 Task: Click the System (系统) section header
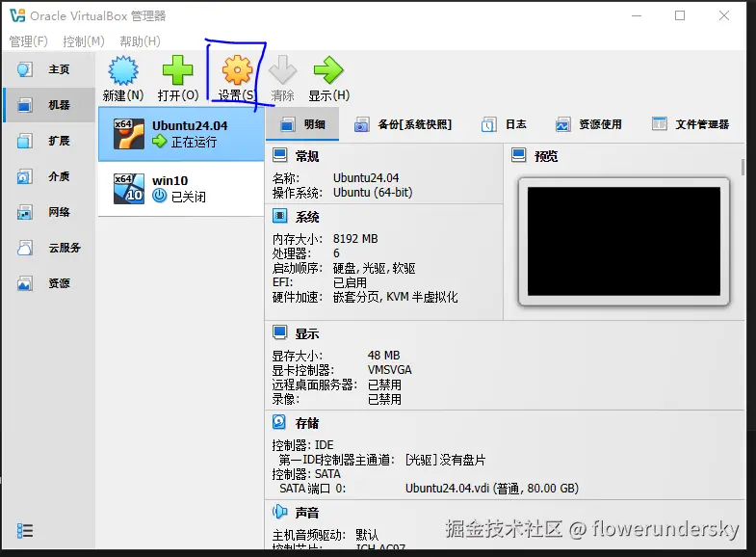(306, 217)
